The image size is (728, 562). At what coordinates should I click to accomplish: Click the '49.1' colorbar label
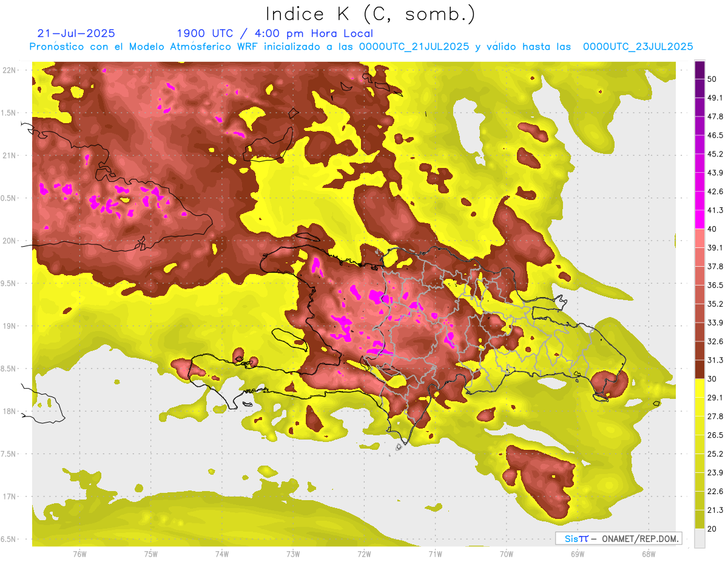[715, 98]
